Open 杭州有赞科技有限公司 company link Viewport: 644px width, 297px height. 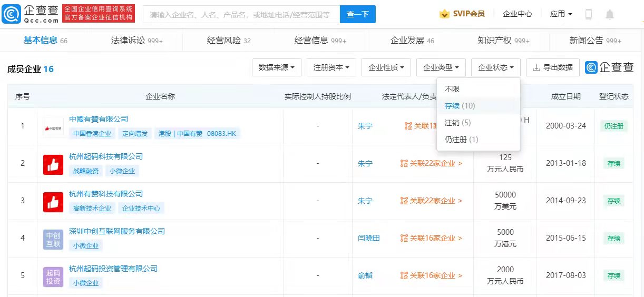(106, 194)
